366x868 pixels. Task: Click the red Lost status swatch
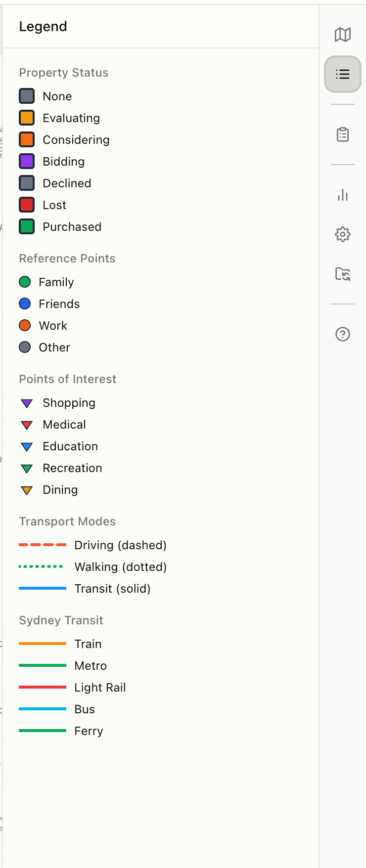pos(27,205)
